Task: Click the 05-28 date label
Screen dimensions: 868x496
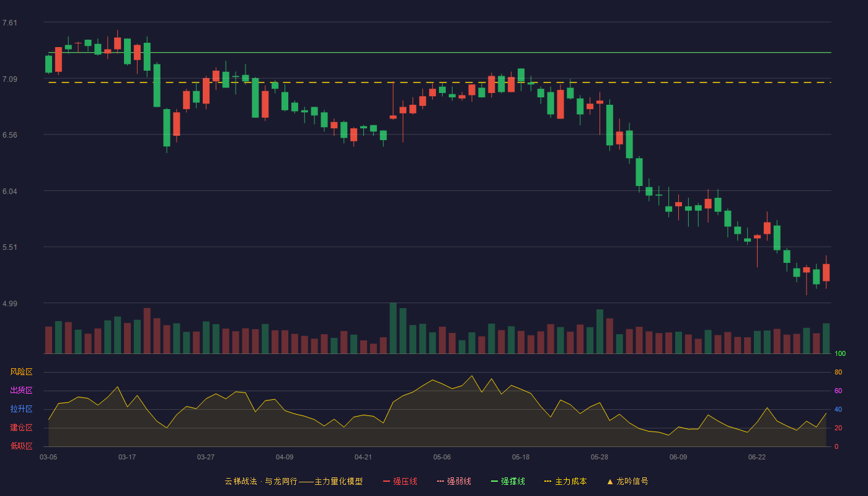Action: click(x=600, y=457)
